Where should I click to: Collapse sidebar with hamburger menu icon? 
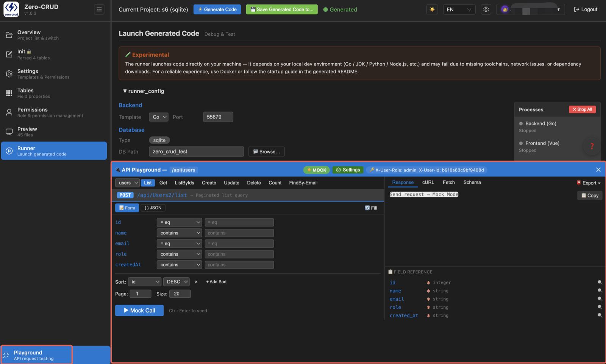click(99, 9)
